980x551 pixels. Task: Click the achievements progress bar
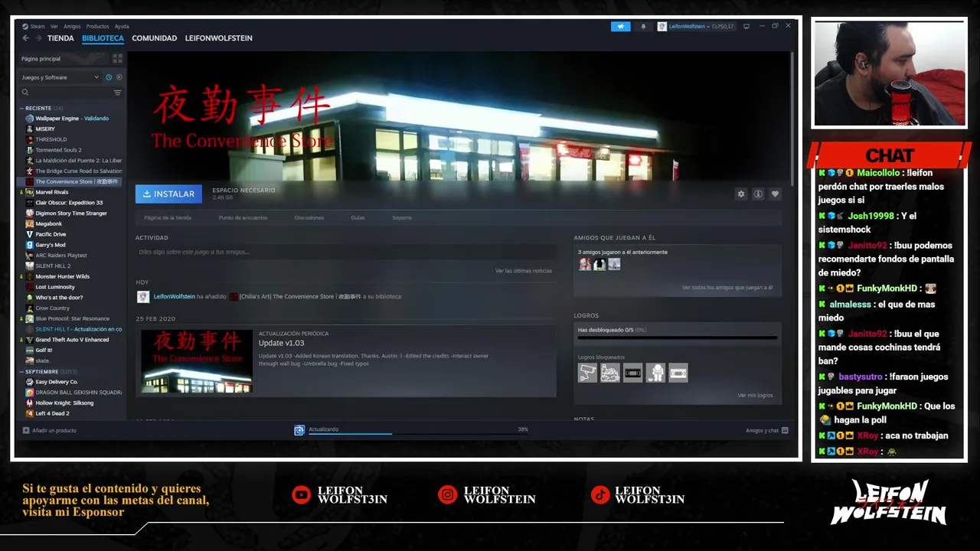pyautogui.click(x=678, y=337)
